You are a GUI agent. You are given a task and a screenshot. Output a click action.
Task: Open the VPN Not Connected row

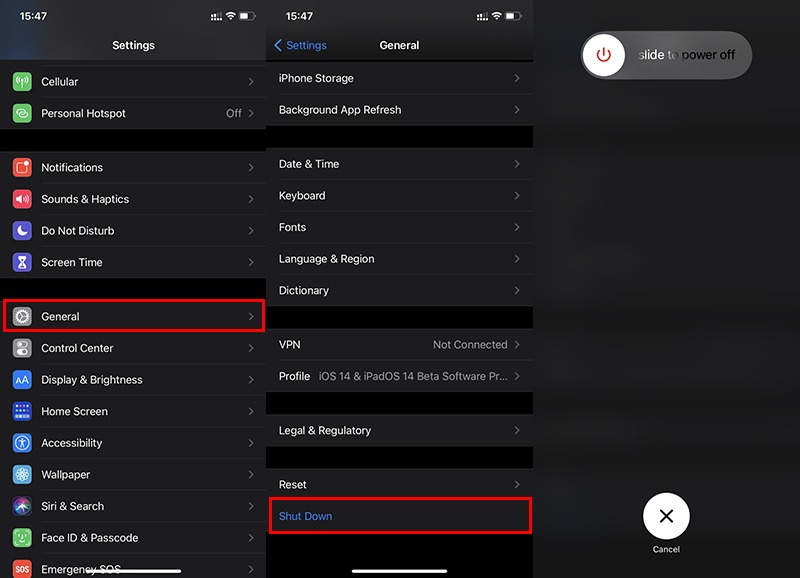tap(400, 345)
